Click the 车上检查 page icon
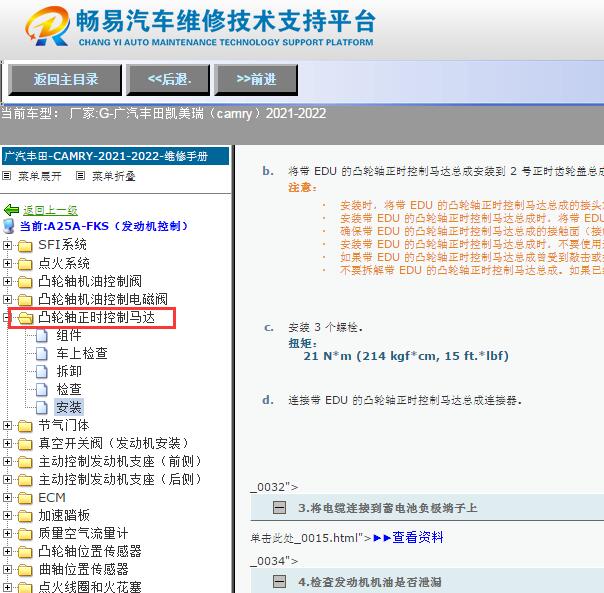The height and width of the screenshot is (593, 604). tap(42, 353)
